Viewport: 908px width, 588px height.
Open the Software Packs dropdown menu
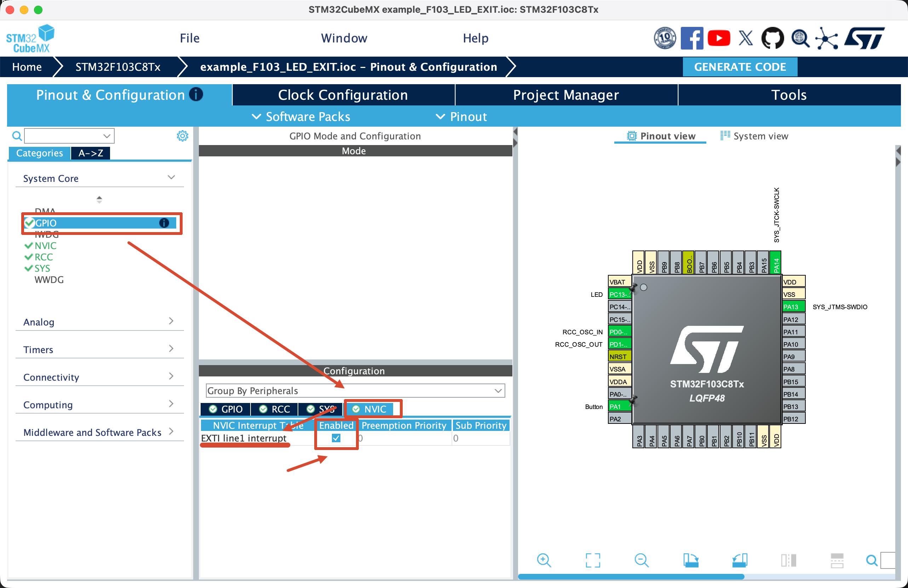pyautogui.click(x=301, y=116)
